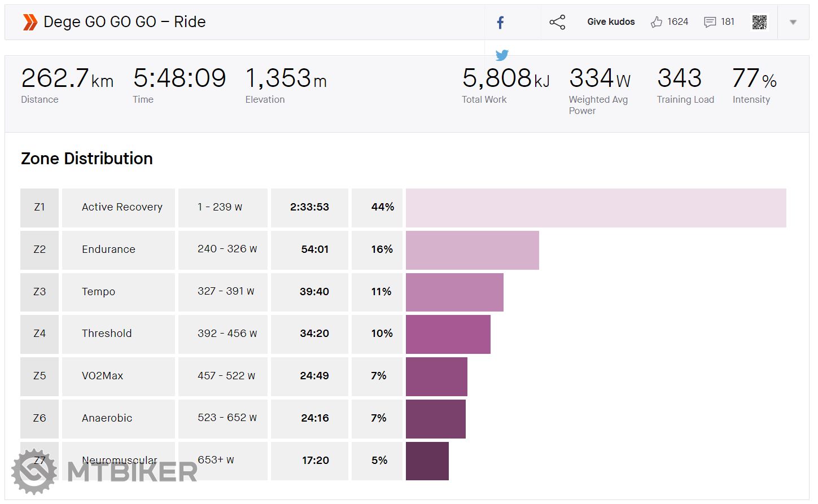Click the 334 W Weighted Avg Power stat
This screenshot has height=504, width=818.
(599, 86)
